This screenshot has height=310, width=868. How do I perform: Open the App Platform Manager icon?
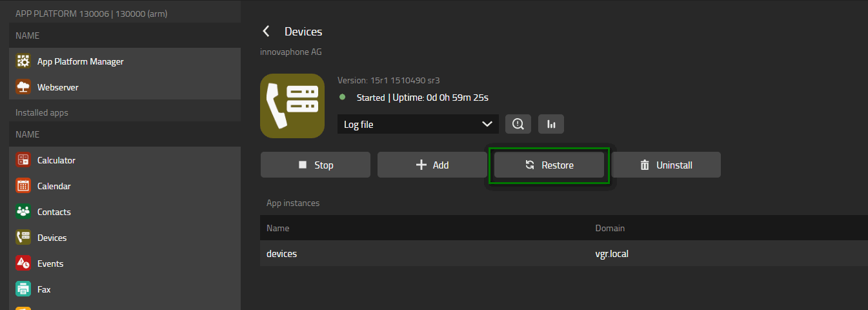click(x=23, y=61)
